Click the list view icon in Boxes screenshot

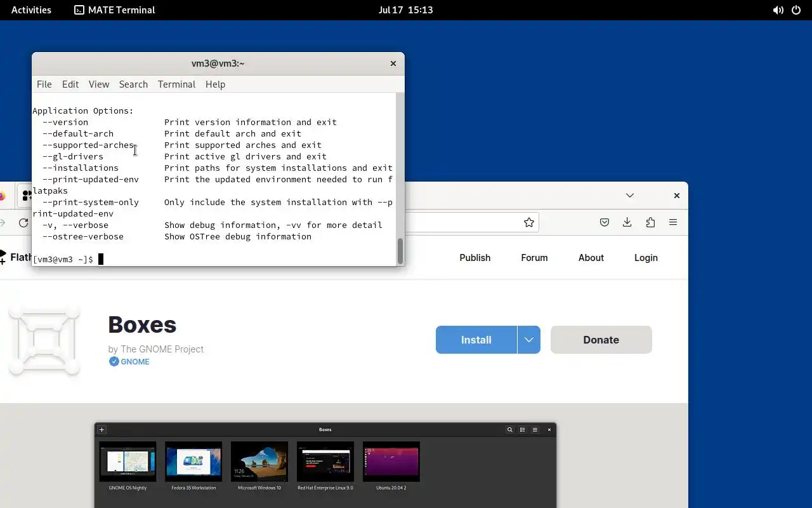[523, 430]
